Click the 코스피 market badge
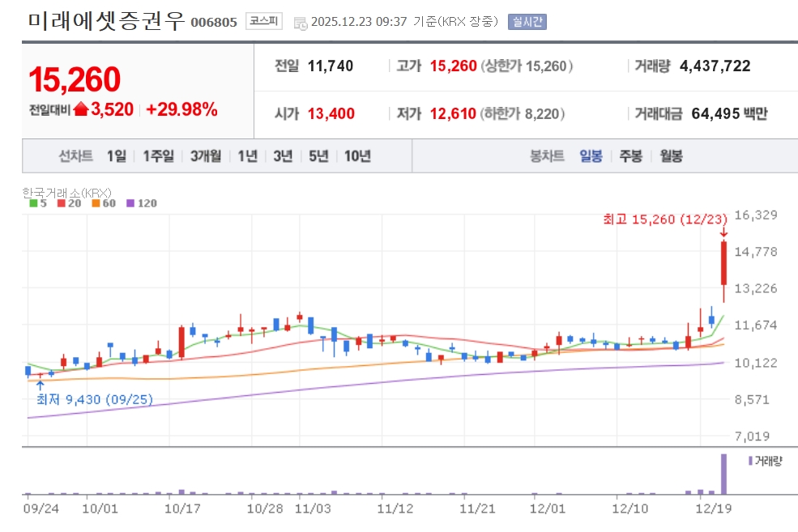 tap(263, 21)
